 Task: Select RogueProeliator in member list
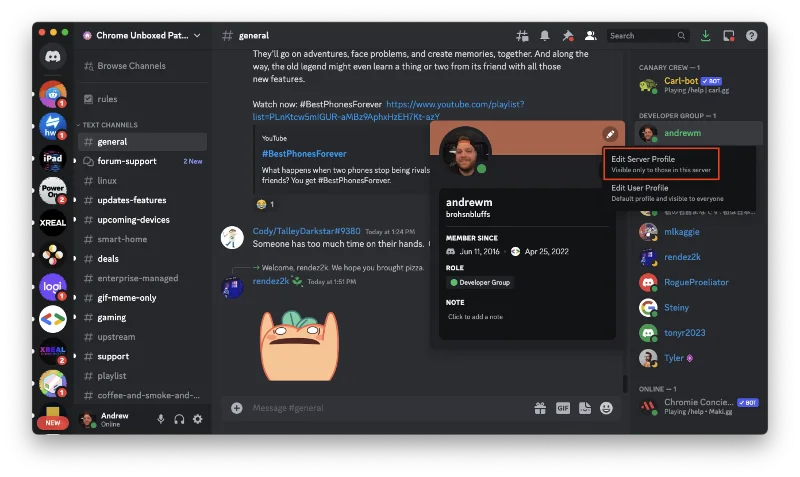point(698,282)
